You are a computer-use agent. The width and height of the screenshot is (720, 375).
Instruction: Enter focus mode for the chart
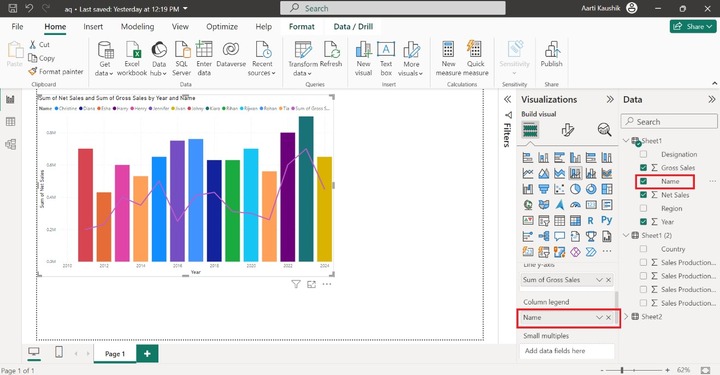click(311, 285)
